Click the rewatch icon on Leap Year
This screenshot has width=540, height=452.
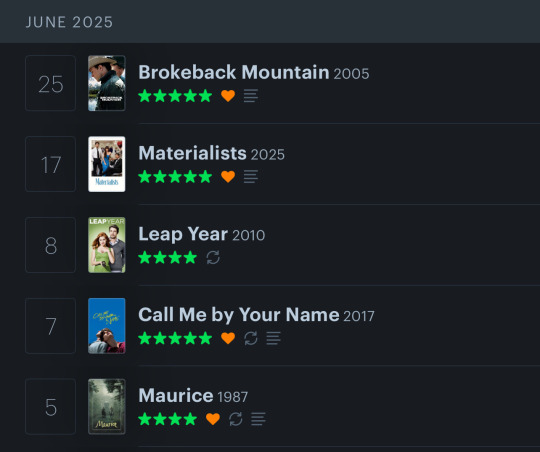coord(213,257)
